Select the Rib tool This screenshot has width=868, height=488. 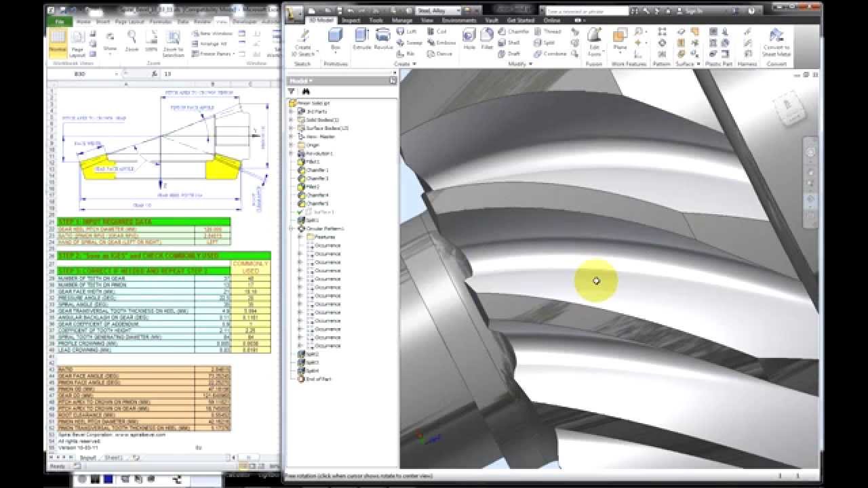pos(405,54)
